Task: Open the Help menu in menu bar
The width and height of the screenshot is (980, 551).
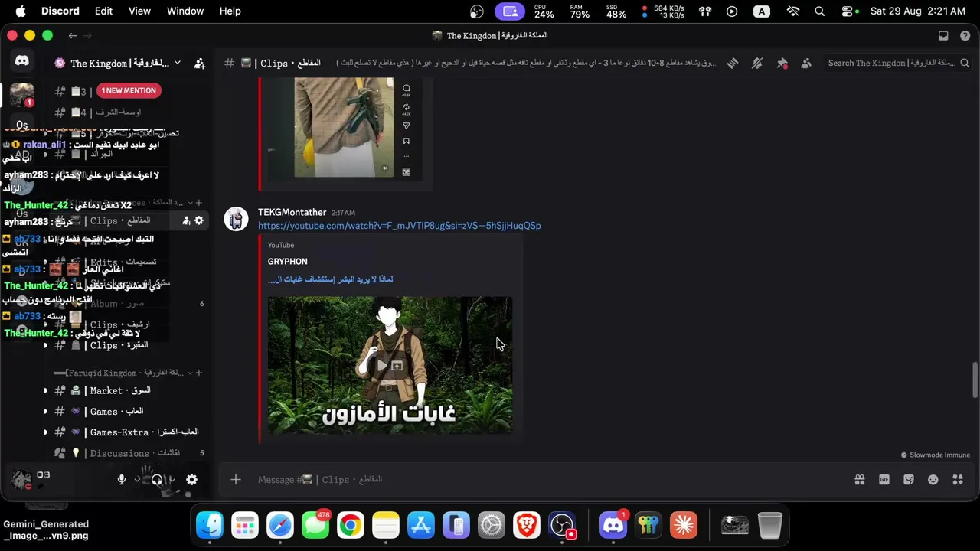Action: [230, 11]
